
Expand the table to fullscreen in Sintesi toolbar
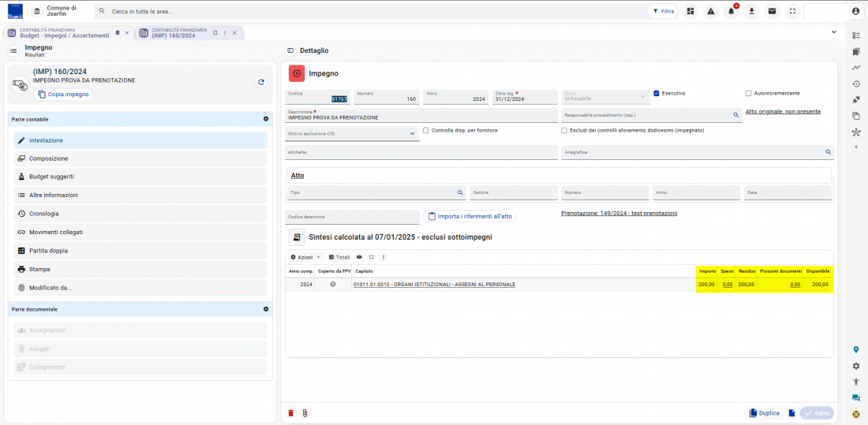(x=372, y=257)
